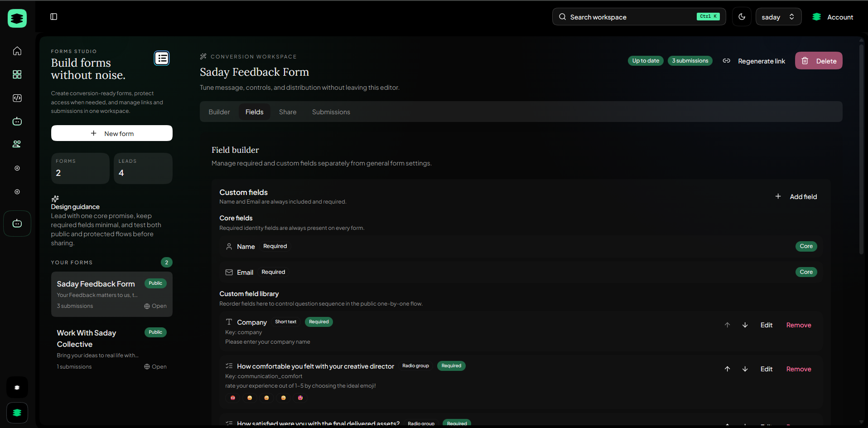Click the 3 submissions badge

coord(690,61)
